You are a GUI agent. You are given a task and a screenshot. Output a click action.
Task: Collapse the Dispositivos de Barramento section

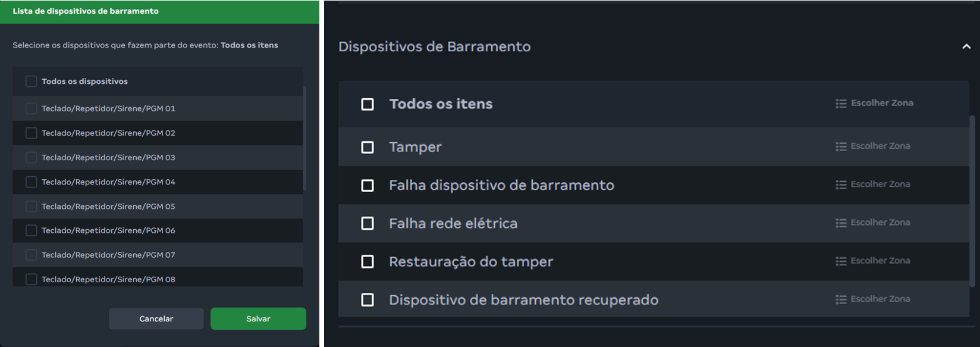(x=966, y=46)
